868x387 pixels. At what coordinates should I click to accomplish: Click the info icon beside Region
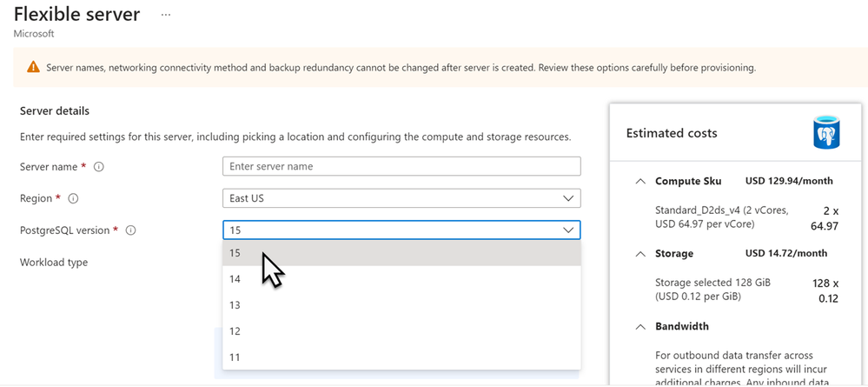pyautogui.click(x=73, y=198)
